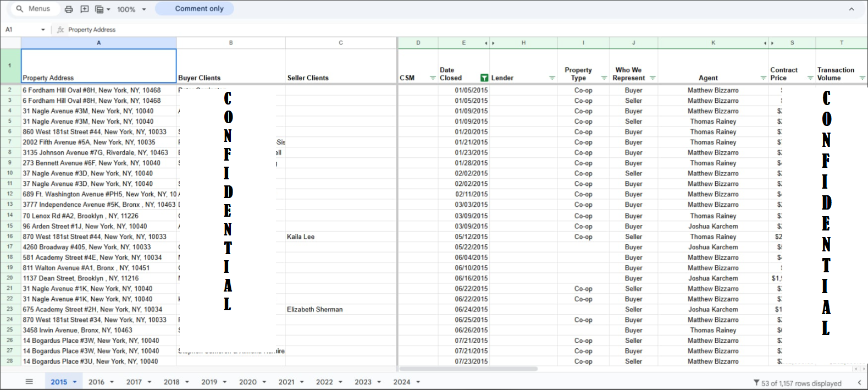Open the Name box dropdown arrow
Screen dimensions: 868x390
(43, 30)
